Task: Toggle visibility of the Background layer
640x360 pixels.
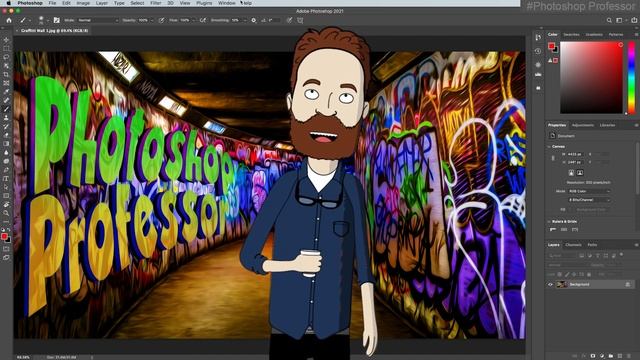Action: pos(550,284)
